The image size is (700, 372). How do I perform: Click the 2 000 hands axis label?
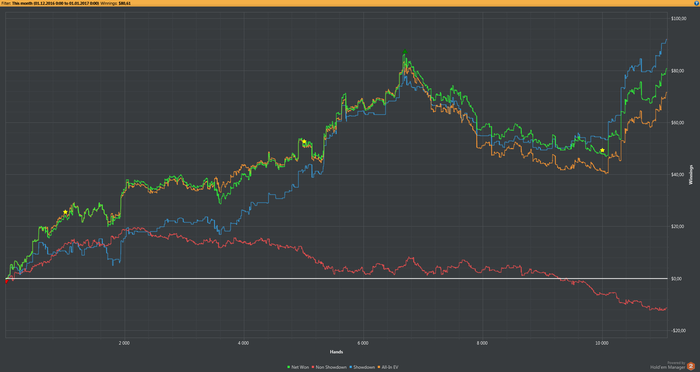124,343
